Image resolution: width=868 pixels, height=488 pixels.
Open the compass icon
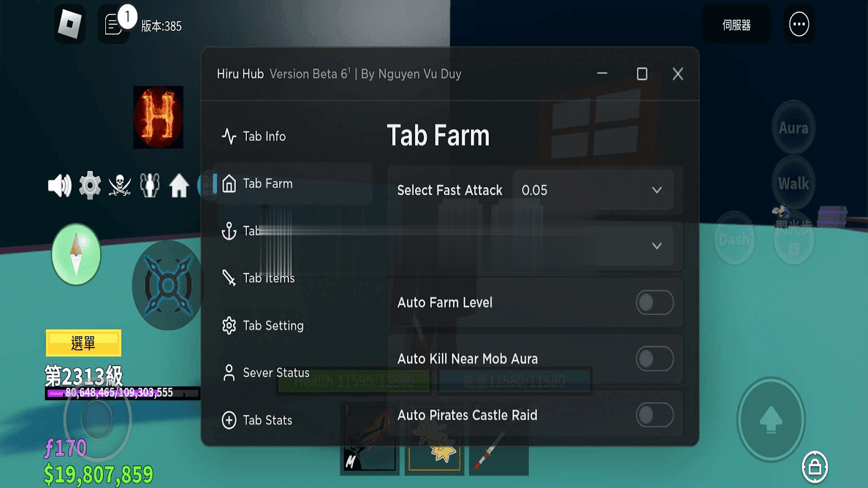(76, 254)
